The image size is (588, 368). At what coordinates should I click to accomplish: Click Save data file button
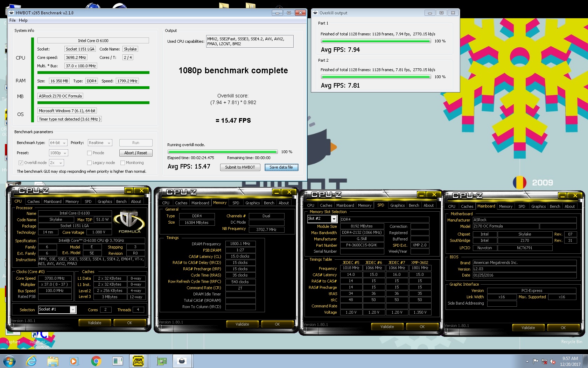[x=281, y=167]
